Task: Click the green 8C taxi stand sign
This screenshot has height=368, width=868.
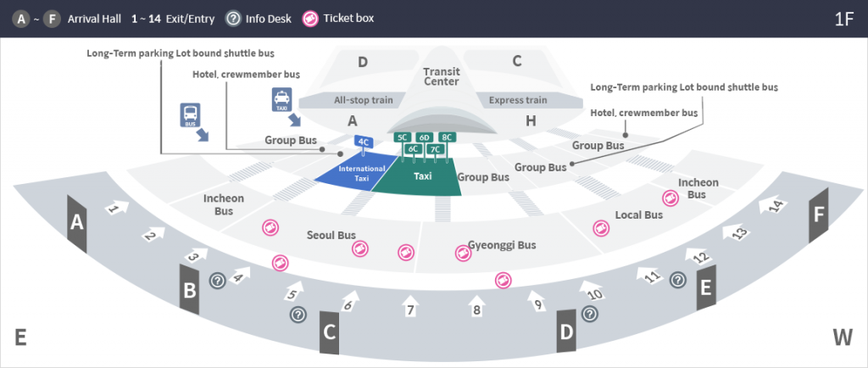Action: click(x=447, y=137)
